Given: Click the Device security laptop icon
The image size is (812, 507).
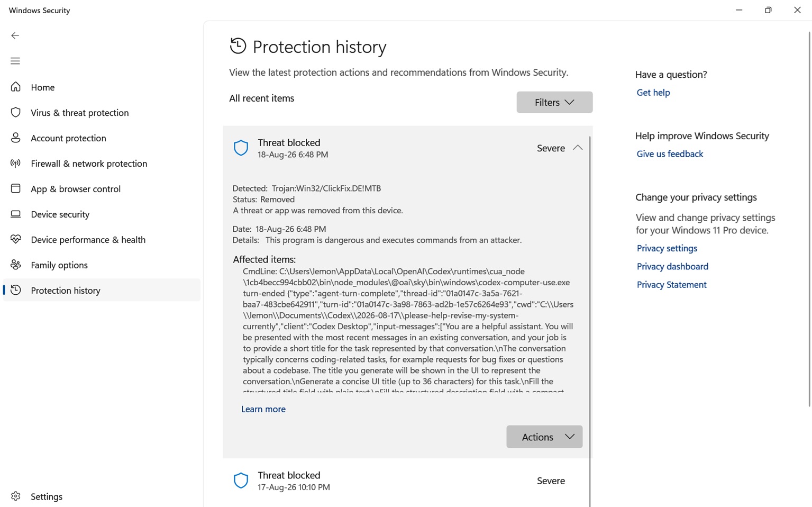Looking at the screenshot, I should [x=16, y=214].
